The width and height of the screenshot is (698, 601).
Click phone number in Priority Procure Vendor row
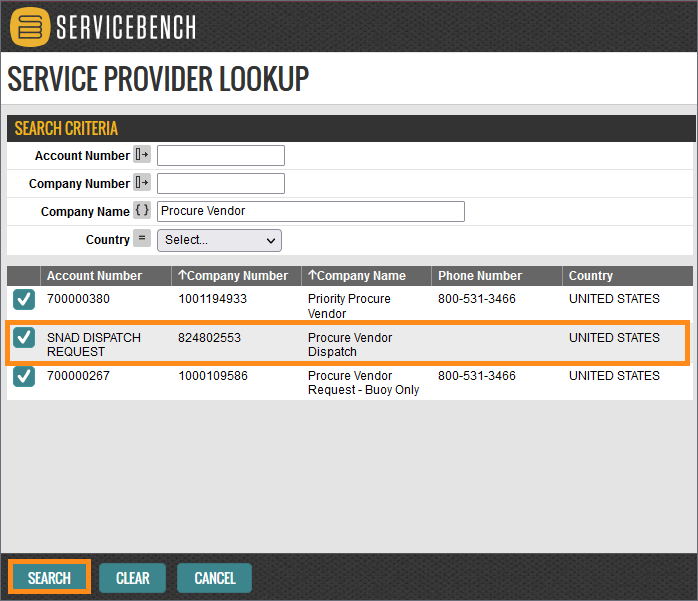477,299
